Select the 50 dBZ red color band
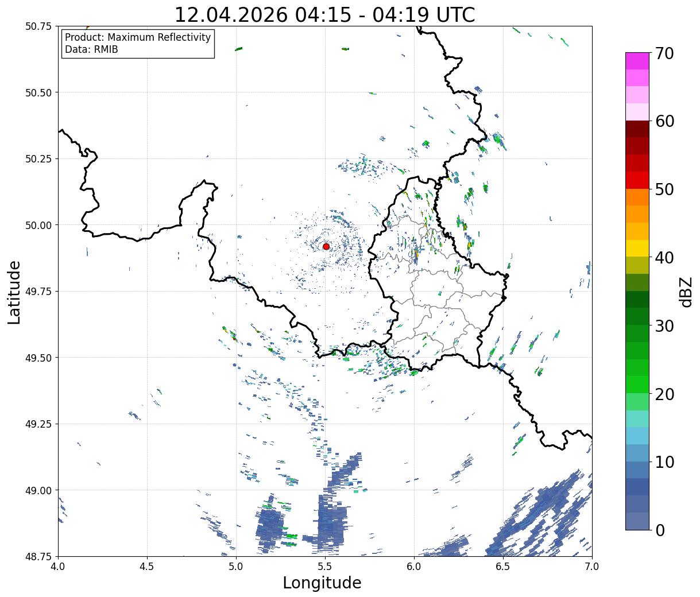This screenshot has width=700, height=597. pos(637,180)
